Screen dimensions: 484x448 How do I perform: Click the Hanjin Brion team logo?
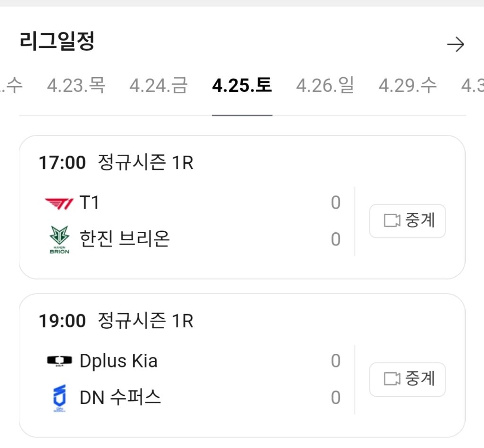click(x=59, y=239)
